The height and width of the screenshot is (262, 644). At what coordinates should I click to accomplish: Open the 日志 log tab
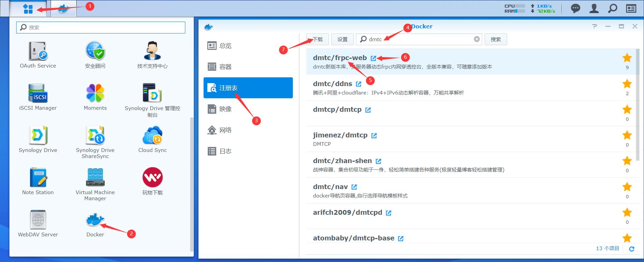click(248, 151)
